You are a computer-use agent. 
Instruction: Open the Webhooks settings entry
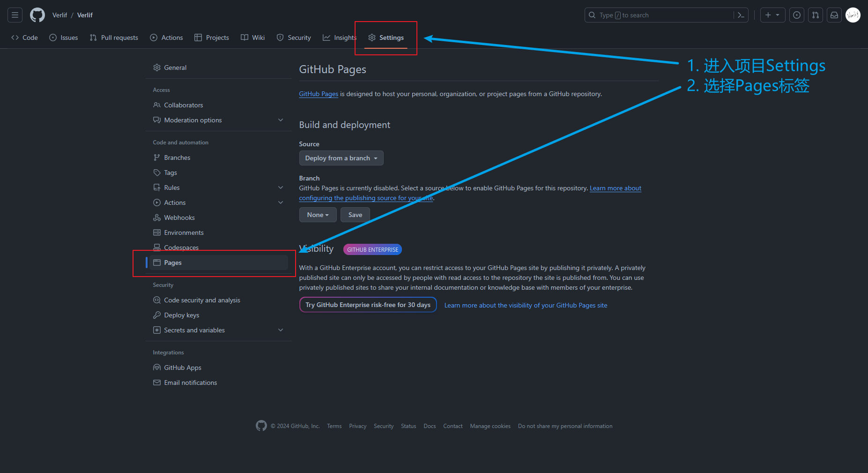tap(179, 217)
